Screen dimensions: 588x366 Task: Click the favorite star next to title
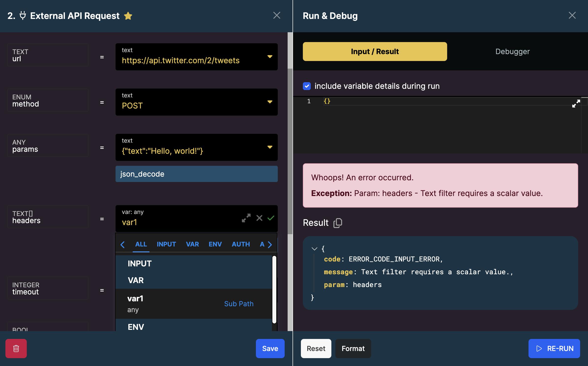pos(128,16)
